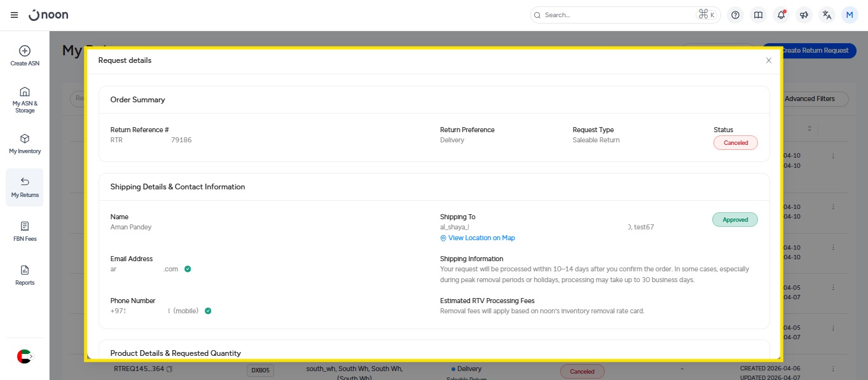Click the Create Return Request button
Image resolution: width=868 pixels, height=380 pixels.
tap(813, 50)
